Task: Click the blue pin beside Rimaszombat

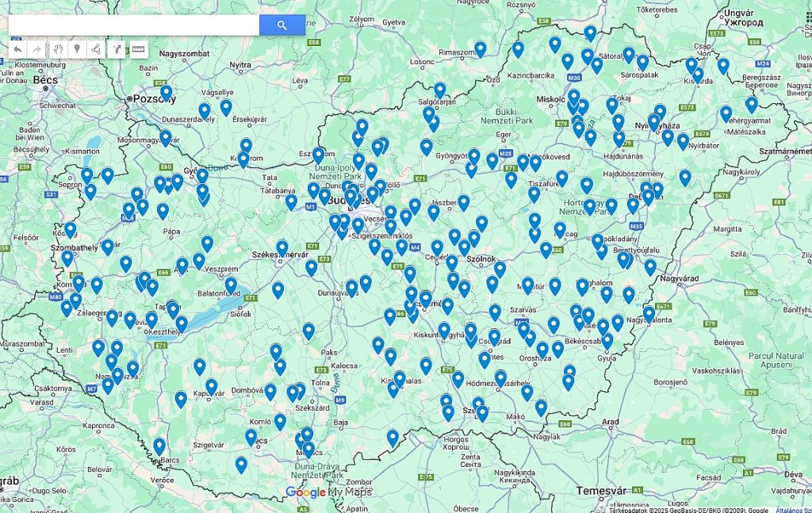Action: click(x=480, y=48)
